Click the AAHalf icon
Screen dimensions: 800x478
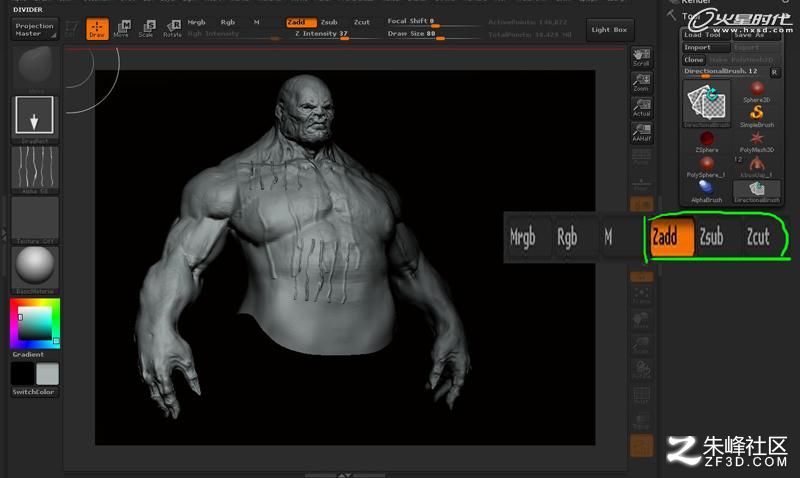641,133
